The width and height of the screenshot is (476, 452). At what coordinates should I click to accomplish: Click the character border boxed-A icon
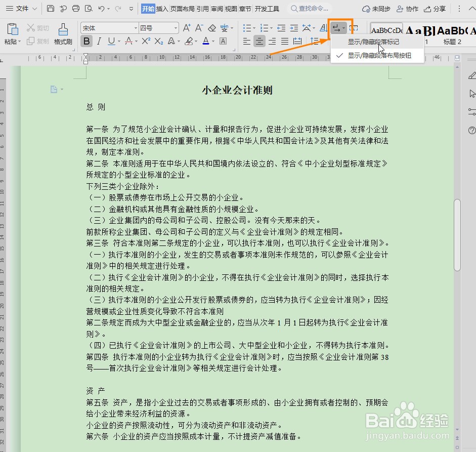223,41
